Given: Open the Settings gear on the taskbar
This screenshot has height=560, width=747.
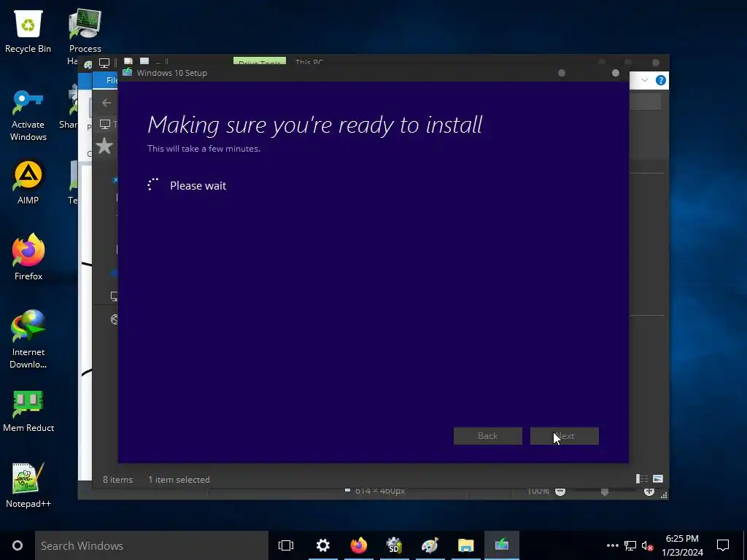Looking at the screenshot, I should (x=323, y=545).
